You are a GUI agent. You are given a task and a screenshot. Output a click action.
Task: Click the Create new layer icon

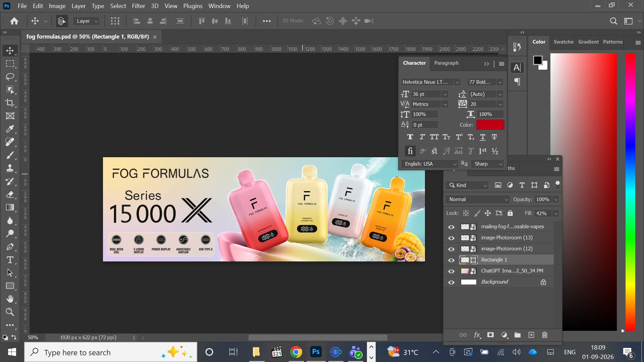click(x=531, y=335)
